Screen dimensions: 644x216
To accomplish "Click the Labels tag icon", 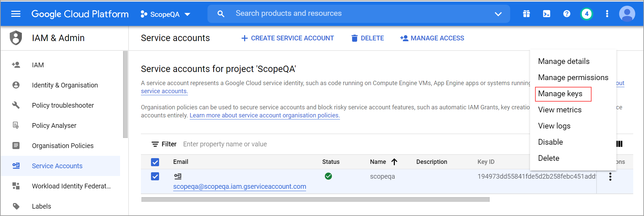I will 16,206.
